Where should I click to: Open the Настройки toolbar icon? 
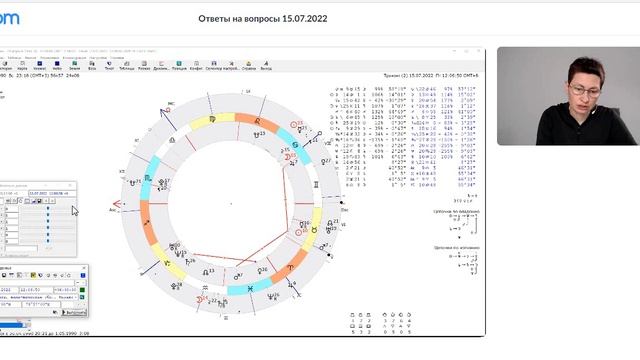pos(231,66)
